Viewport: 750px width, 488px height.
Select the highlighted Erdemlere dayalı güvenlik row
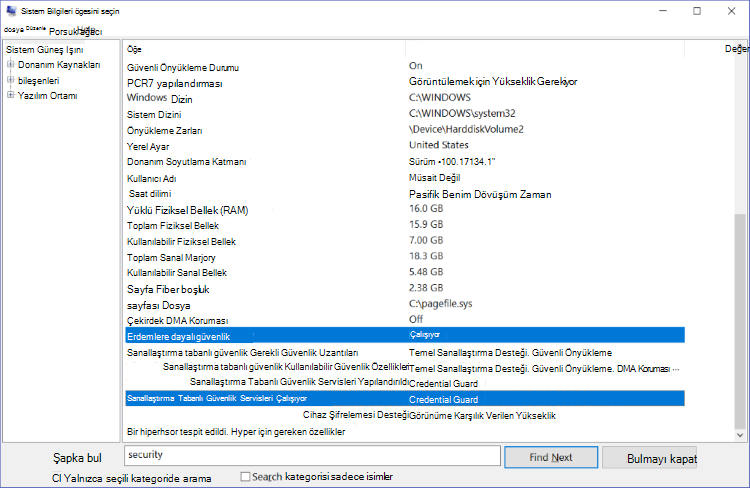coord(405,335)
